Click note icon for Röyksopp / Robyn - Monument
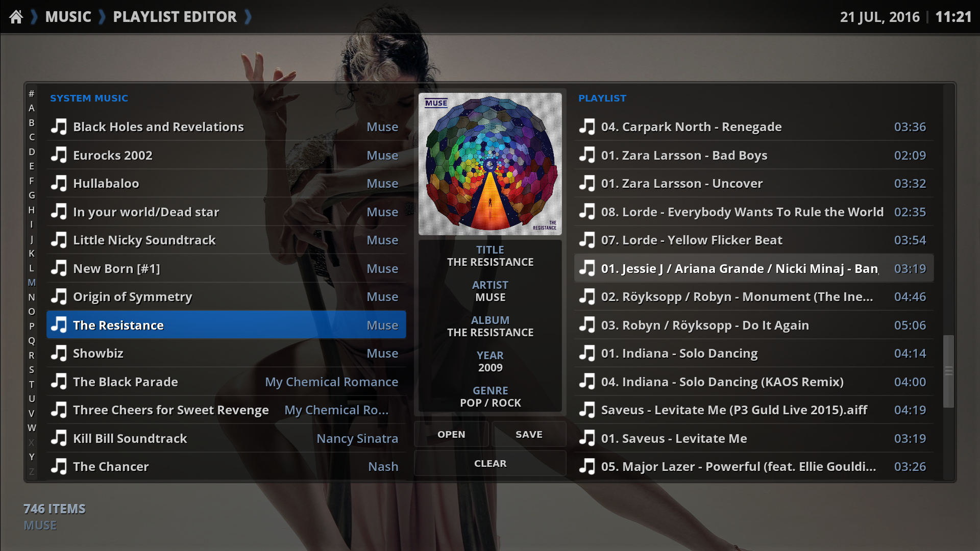The height and width of the screenshot is (551, 980). [587, 296]
